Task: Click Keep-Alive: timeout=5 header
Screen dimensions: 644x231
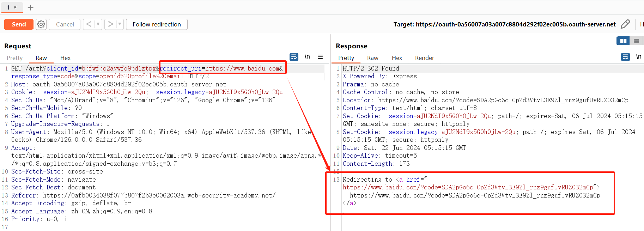Action: pos(379,156)
